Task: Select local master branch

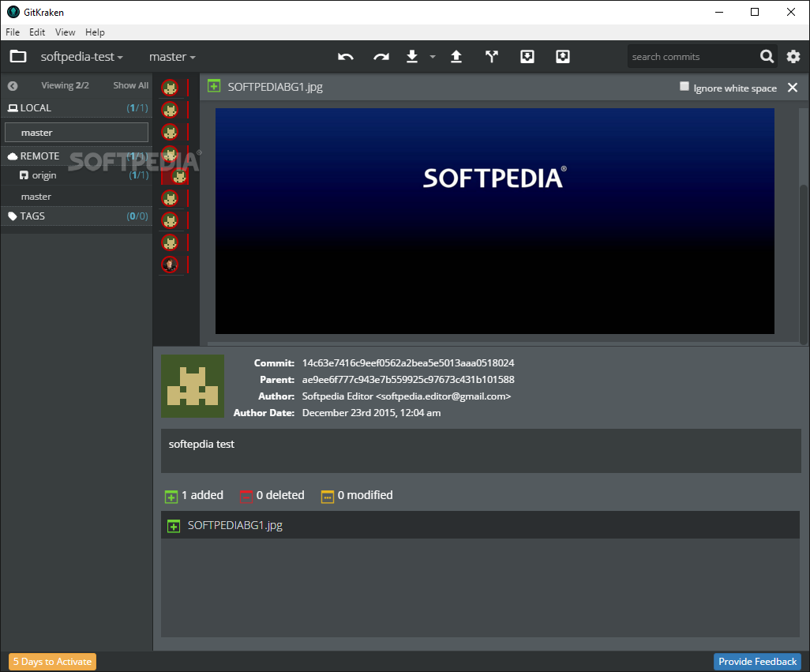Action: tap(77, 132)
